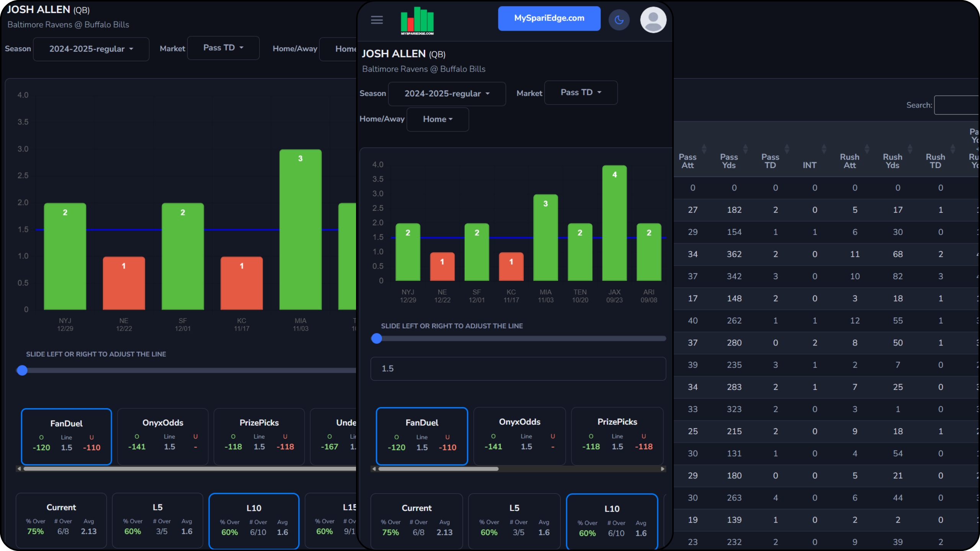Click sort arrows on INT column

[824, 149]
